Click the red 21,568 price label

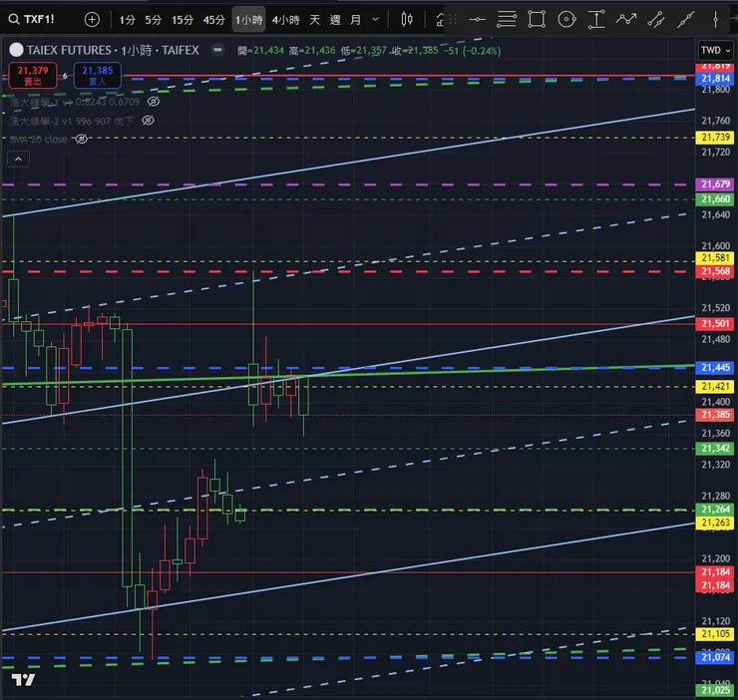715,271
